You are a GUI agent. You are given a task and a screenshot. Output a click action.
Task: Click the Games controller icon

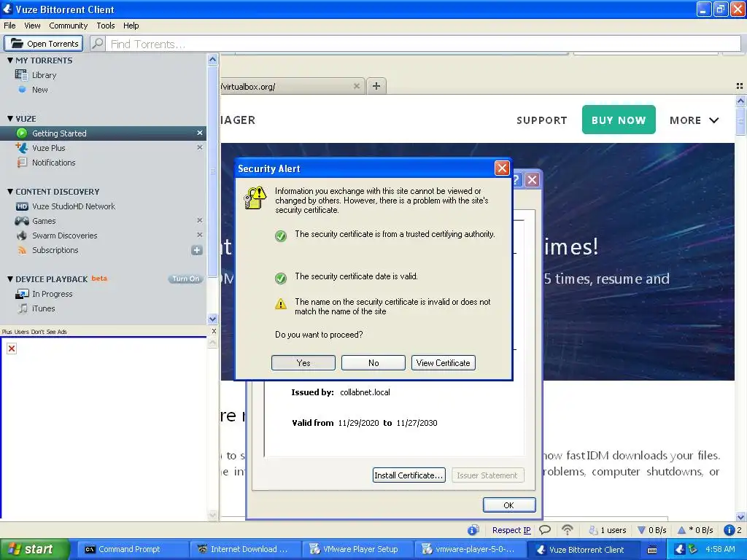click(x=22, y=221)
